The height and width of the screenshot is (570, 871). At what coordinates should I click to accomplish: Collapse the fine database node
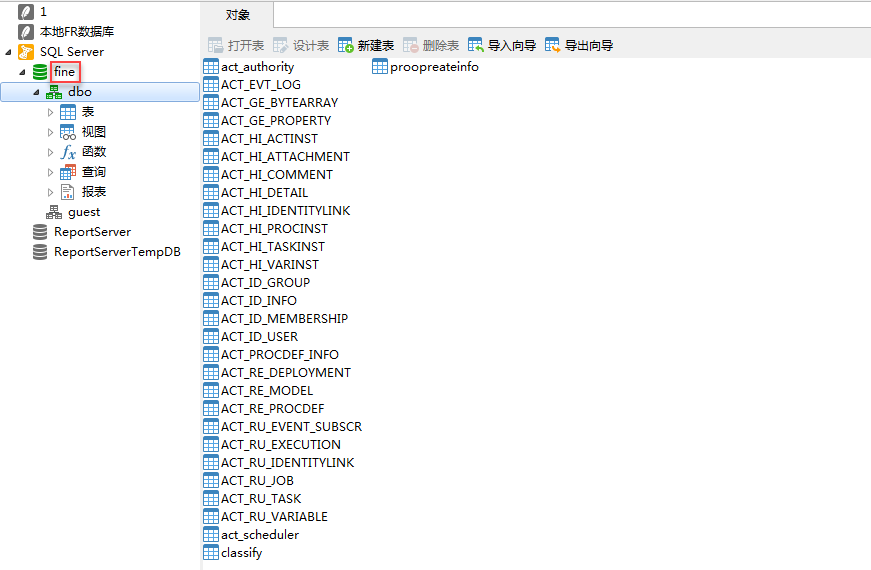coord(22,72)
